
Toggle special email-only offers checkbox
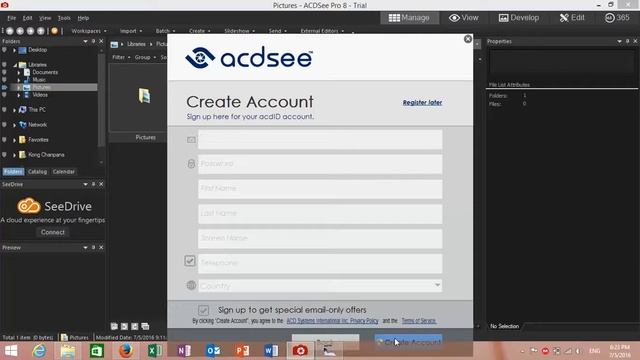[204, 310]
